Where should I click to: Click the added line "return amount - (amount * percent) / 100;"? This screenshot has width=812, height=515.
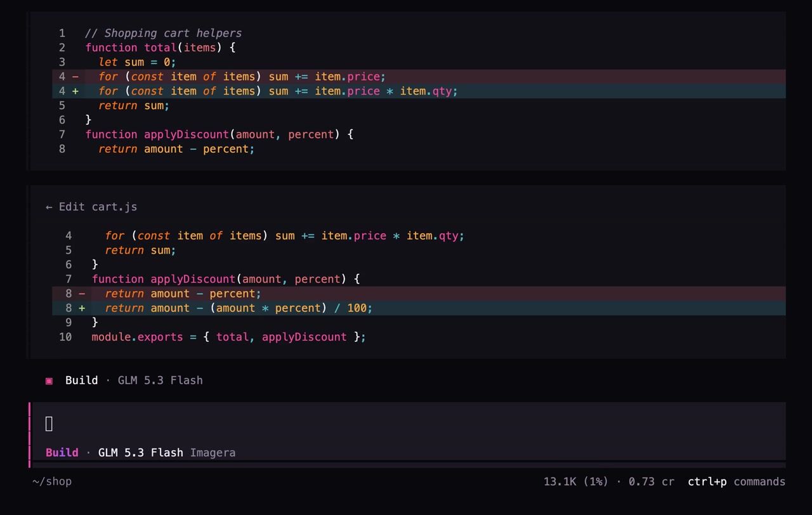tap(419, 308)
